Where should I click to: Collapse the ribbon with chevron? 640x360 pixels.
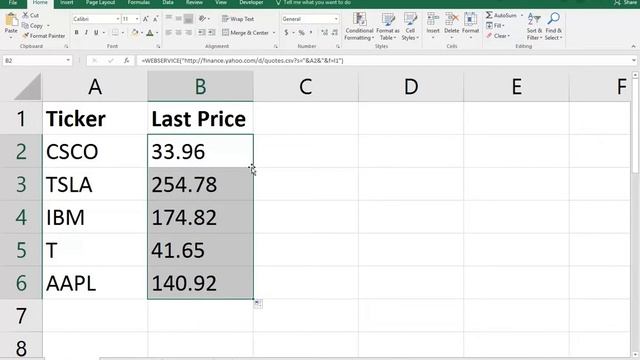pyautogui.click(x=633, y=47)
